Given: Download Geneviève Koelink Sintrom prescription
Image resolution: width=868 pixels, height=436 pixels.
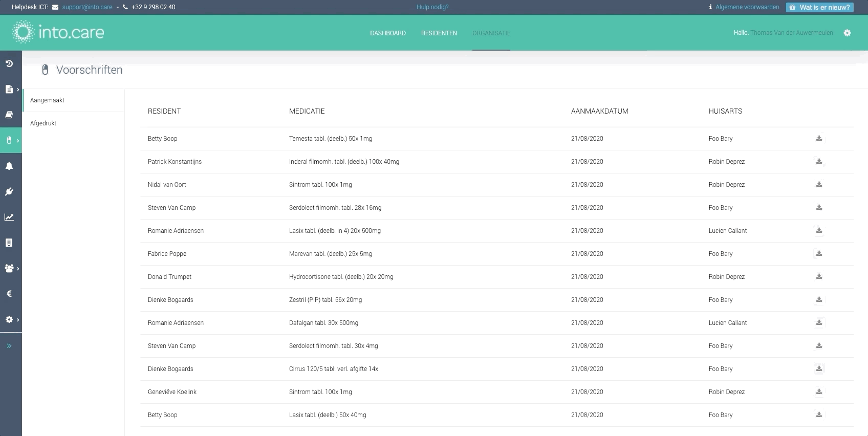Looking at the screenshot, I should [x=819, y=392].
